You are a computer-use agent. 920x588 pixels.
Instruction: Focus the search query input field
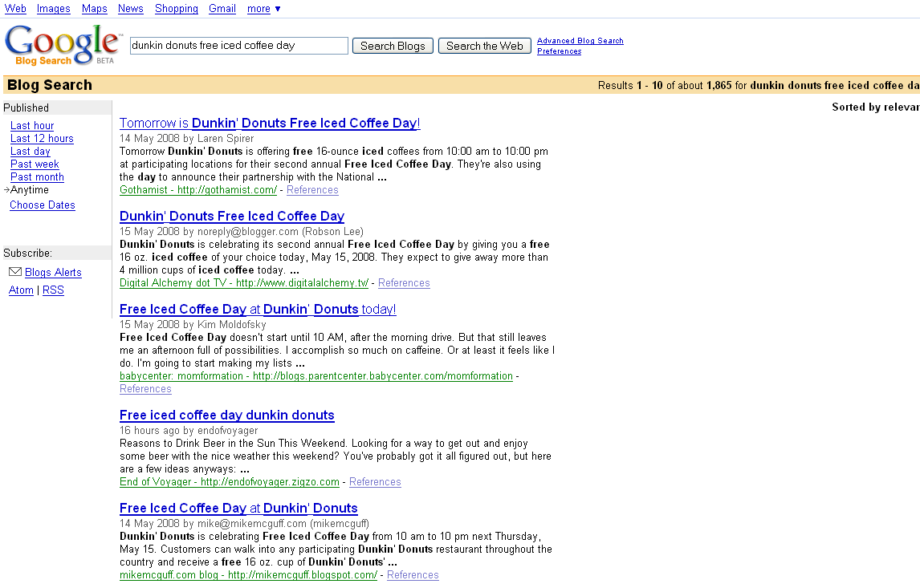point(238,46)
